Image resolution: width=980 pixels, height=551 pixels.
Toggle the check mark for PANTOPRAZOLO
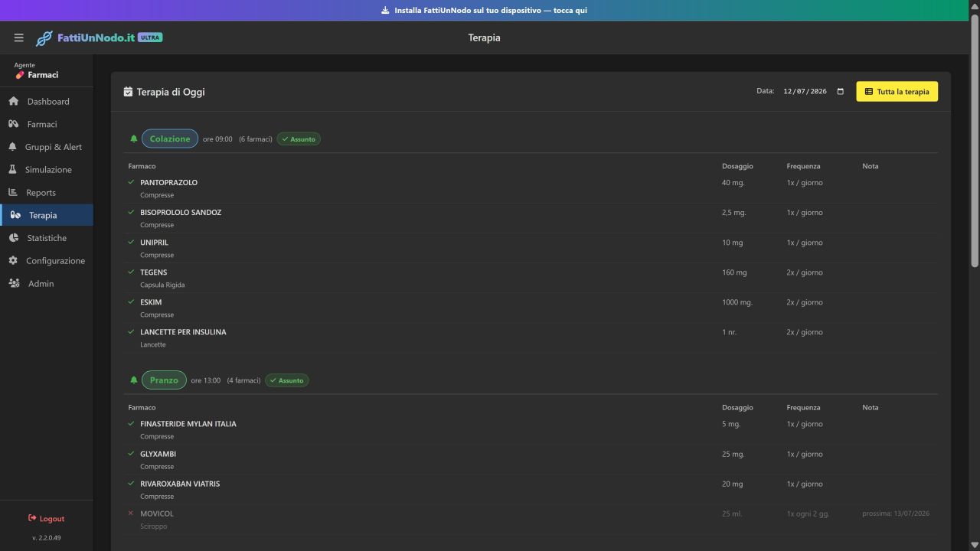coord(131,182)
